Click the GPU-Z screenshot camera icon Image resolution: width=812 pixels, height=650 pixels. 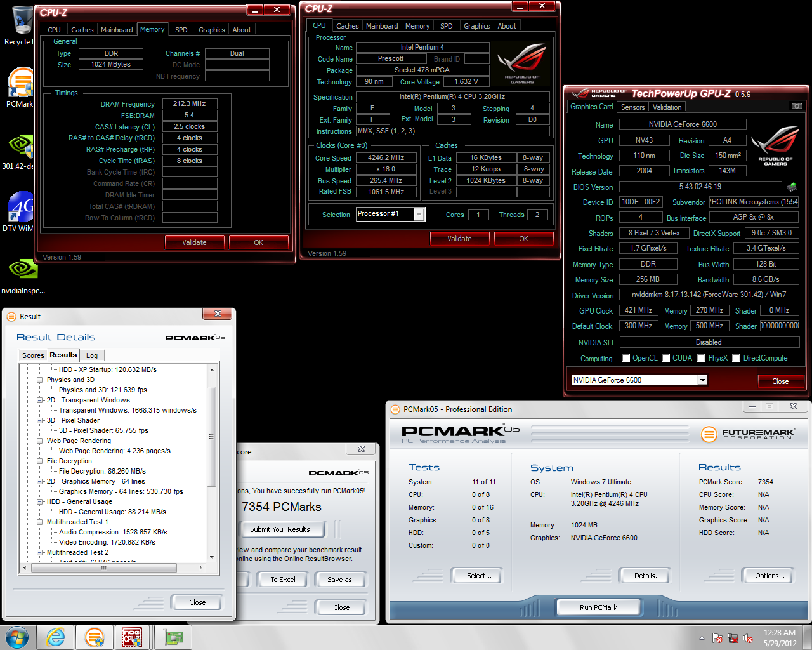click(797, 106)
